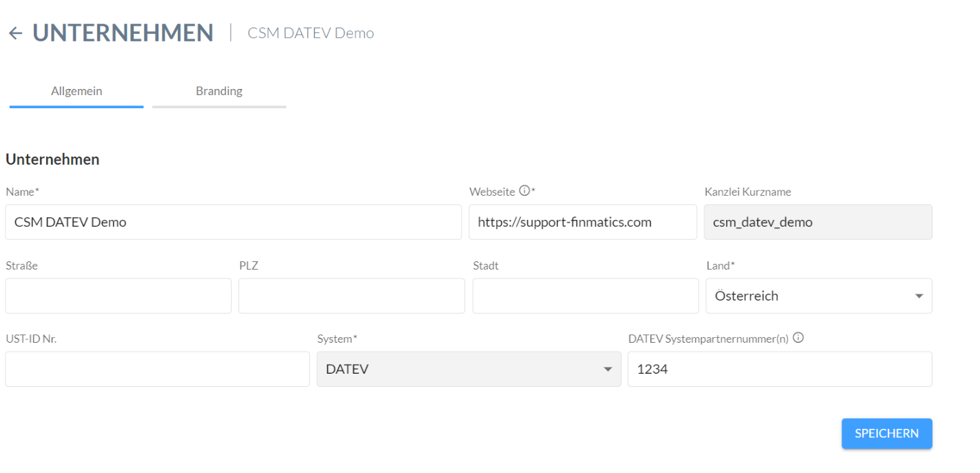Open the System dropdown showing DATEV

point(469,369)
